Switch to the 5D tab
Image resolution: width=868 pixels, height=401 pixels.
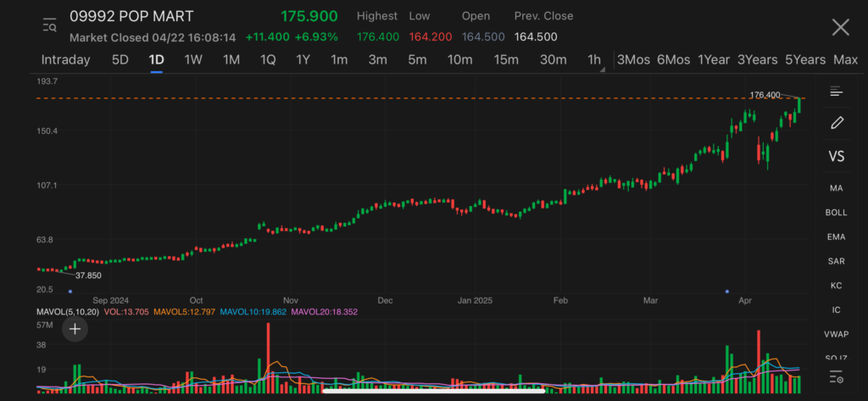[120, 60]
